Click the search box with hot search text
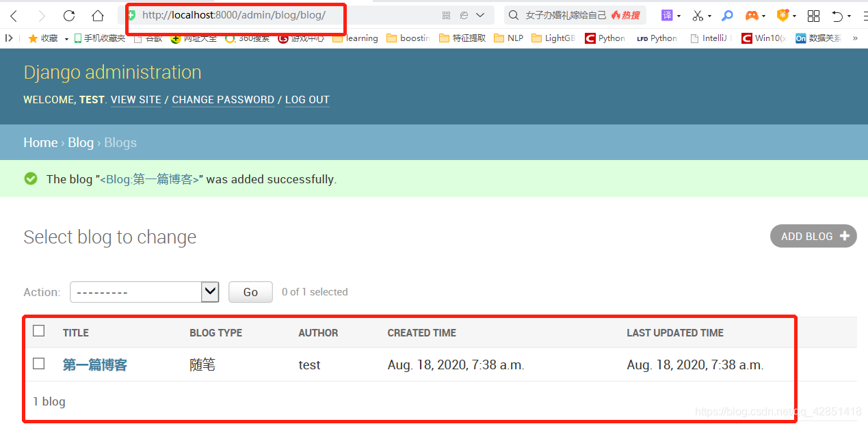The height and width of the screenshot is (424, 868). point(575,15)
